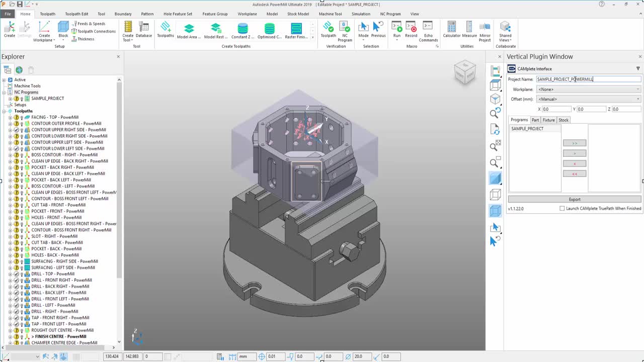Viewport: 644px width, 362px height.
Task: Open the Workplane dropdown in CAMplete
Action: 588,89
